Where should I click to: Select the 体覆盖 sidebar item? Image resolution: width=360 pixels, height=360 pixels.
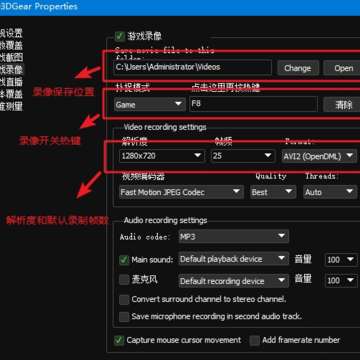pyautogui.click(x=11, y=94)
